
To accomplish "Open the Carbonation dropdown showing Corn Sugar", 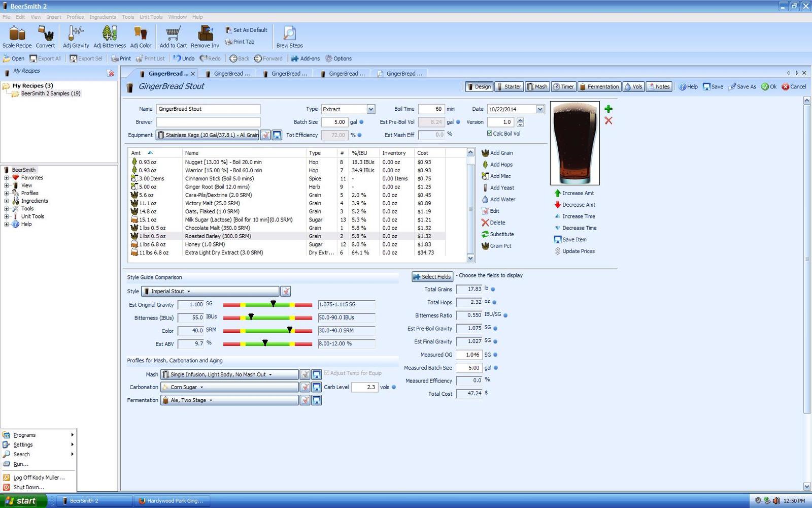I will (229, 387).
